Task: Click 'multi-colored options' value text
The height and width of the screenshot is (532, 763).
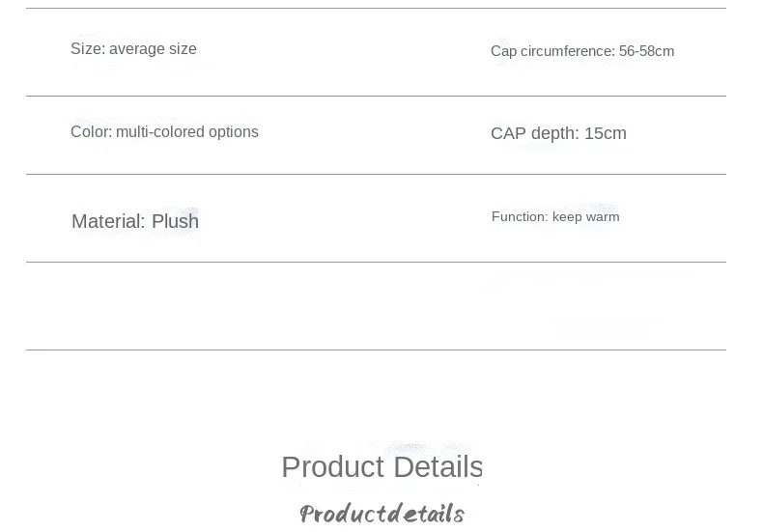Action: (187, 132)
